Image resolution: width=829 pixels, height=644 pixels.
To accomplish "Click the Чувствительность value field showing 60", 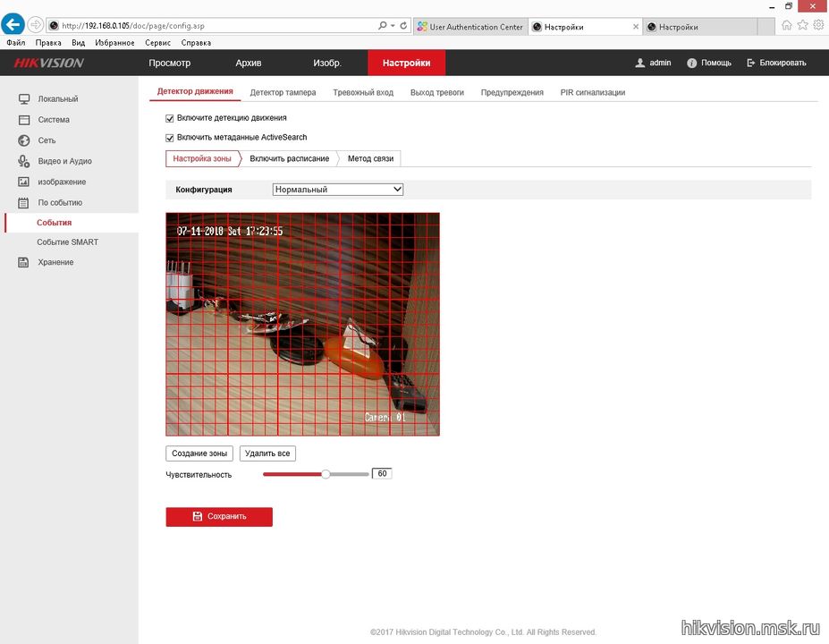I will [x=382, y=474].
